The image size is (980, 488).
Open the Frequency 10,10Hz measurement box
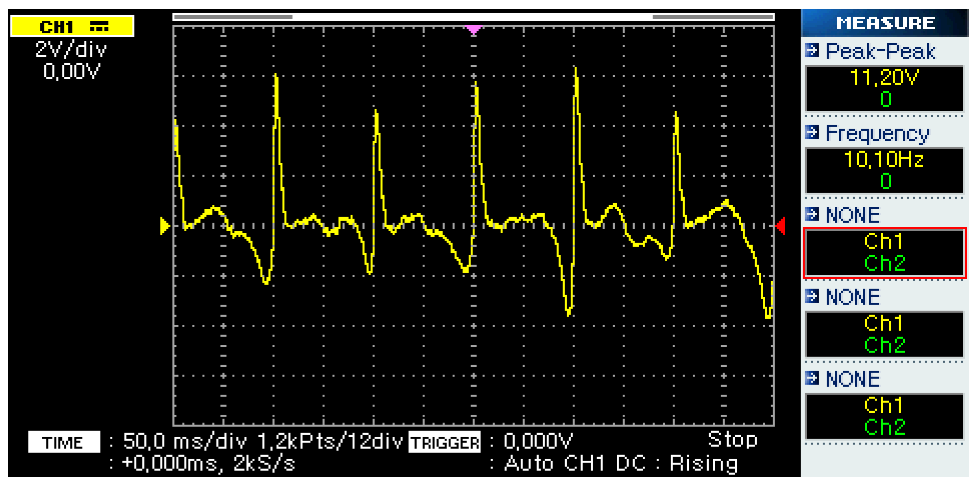pos(884,170)
